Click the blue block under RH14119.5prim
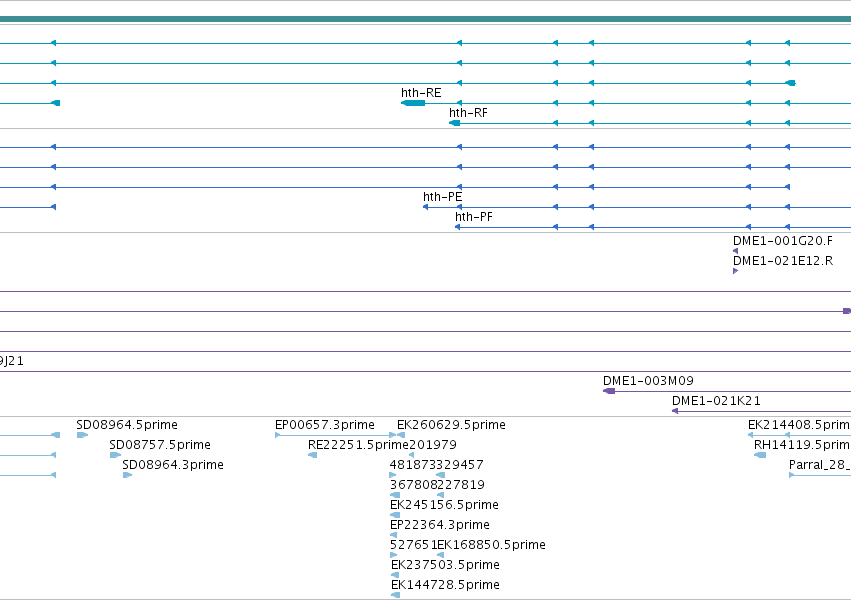 [760, 455]
